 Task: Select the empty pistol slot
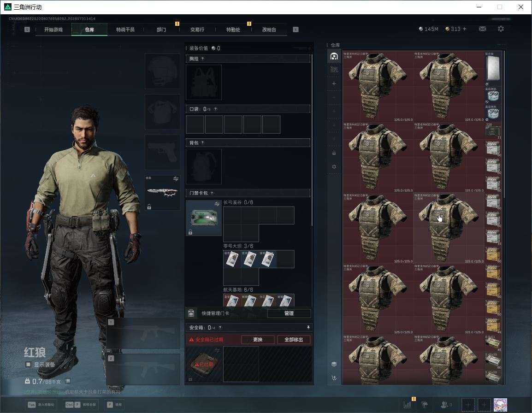[163, 153]
